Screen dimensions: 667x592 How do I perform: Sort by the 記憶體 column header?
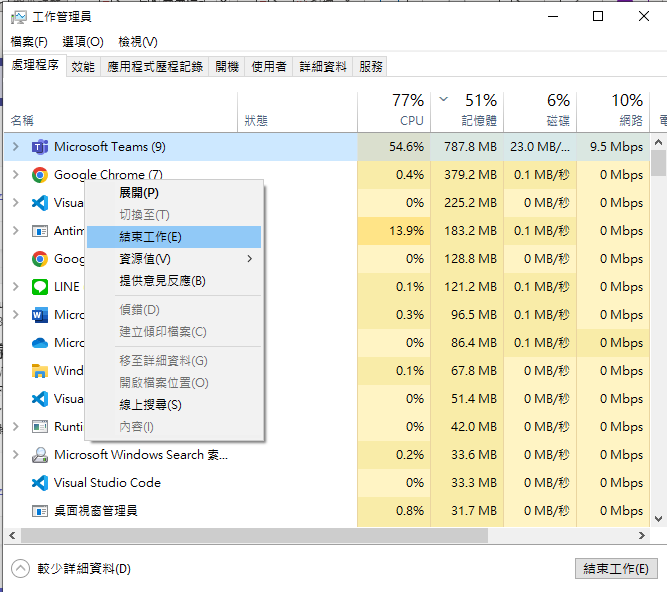coord(467,111)
